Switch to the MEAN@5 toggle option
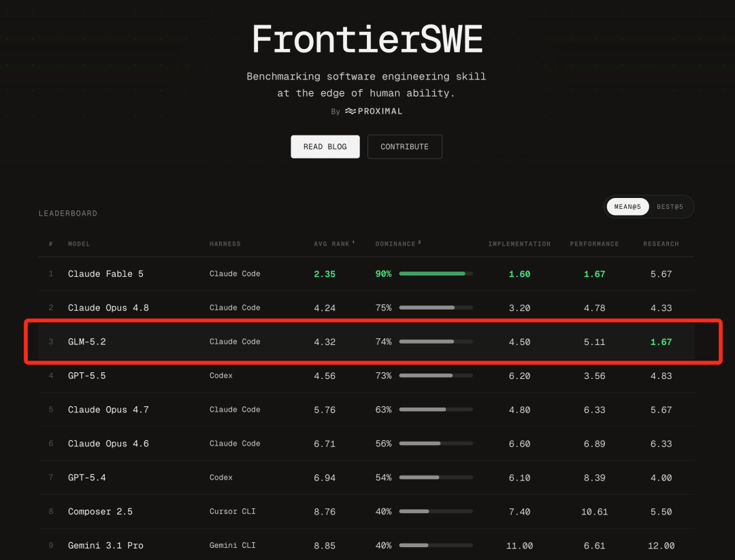This screenshot has width=735, height=560. pos(627,207)
